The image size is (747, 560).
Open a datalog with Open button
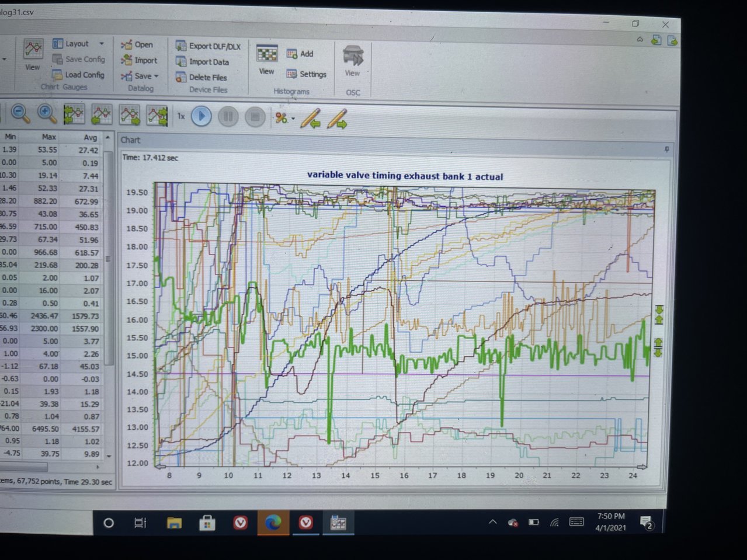pos(137,44)
